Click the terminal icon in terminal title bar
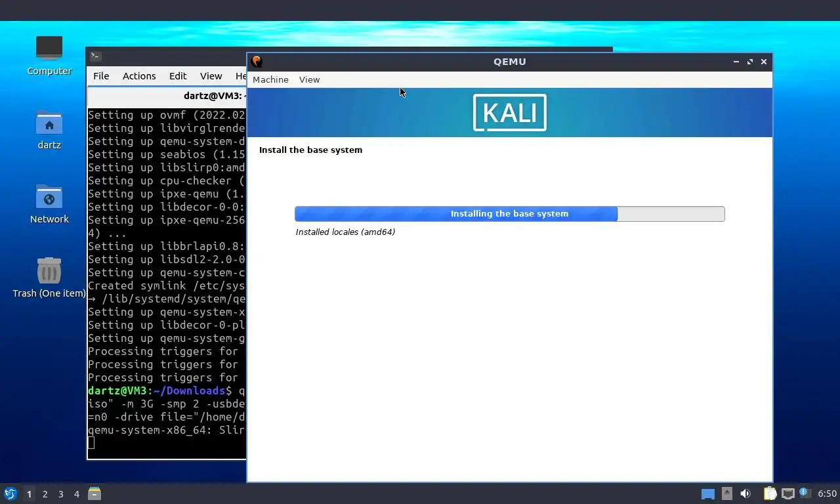840x504 pixels. pos(95,56)
